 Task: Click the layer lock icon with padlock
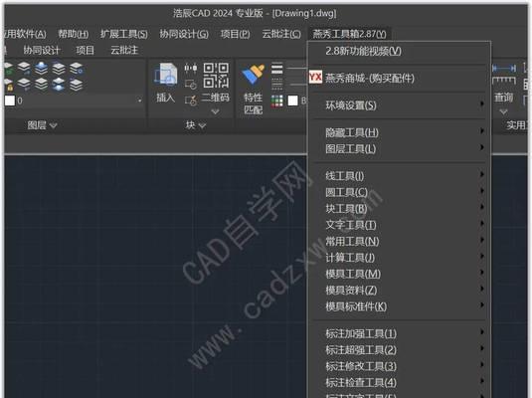tap(9, 86)
